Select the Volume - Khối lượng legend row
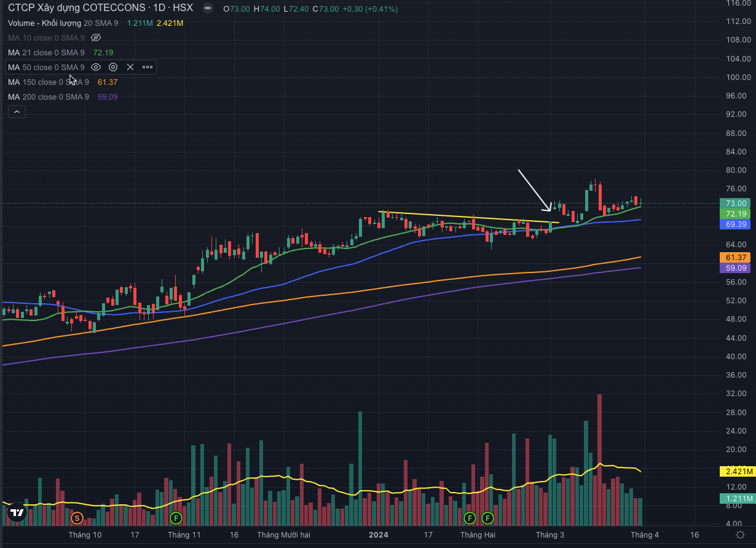The height and width of the screenshot is (548, 756). coord(95,23)
